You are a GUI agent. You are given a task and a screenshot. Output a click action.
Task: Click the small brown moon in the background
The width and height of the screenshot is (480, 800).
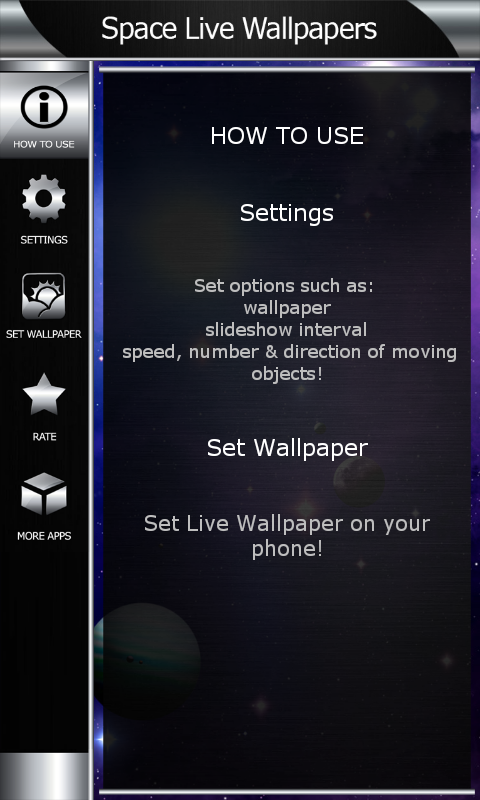coord(359,482)
